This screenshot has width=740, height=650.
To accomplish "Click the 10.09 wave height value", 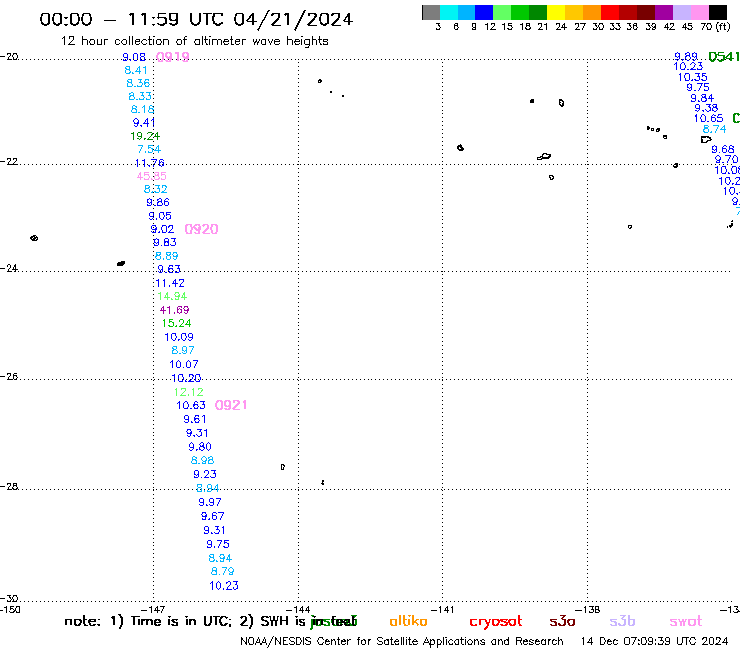I will 179,337.
